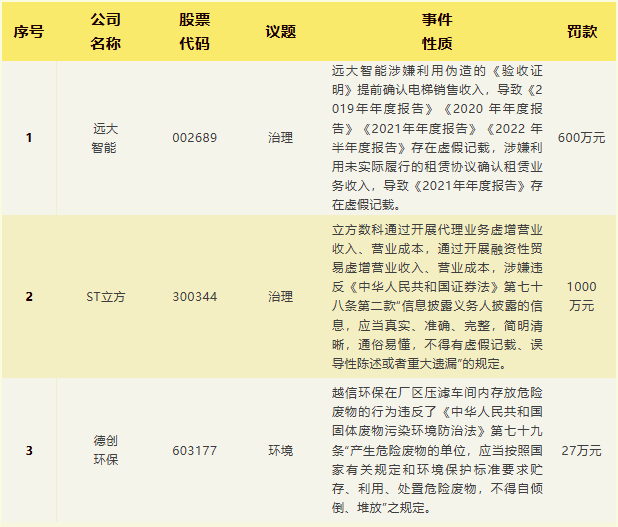Select the ST立方 company cell
The image size is (618, 527).
click(x=105, y=297)
